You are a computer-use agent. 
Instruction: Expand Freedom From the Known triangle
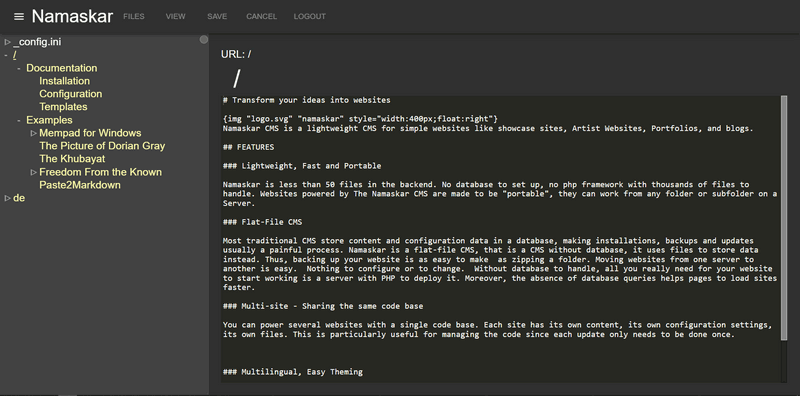pyautogui.click(x=34, y=172)
